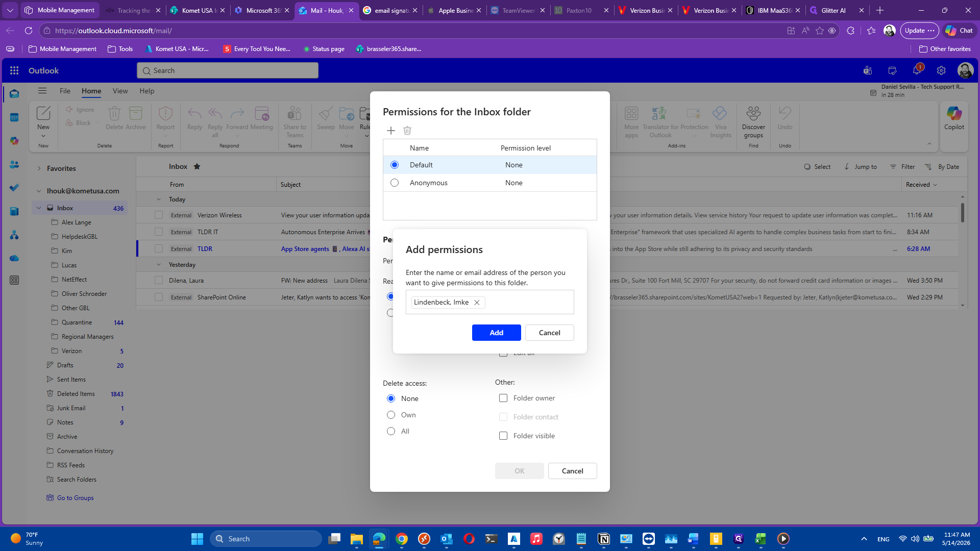Switch to the Microsoft 365 browser tab

click(261, 10)
